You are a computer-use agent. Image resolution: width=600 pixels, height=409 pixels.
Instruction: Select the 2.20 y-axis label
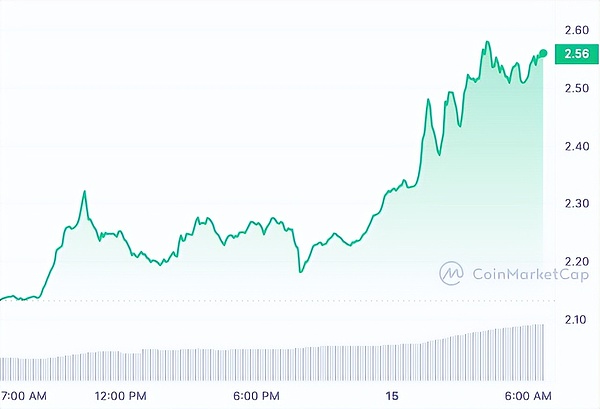pyautogui.click(x=574, y=261)
